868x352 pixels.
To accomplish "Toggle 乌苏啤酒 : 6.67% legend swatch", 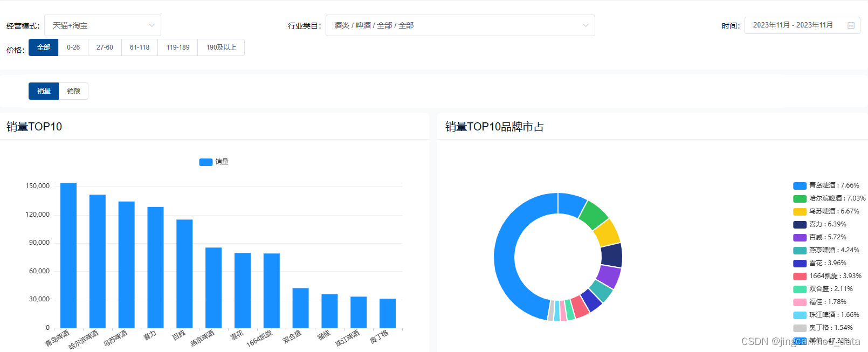I will (800, 212).
